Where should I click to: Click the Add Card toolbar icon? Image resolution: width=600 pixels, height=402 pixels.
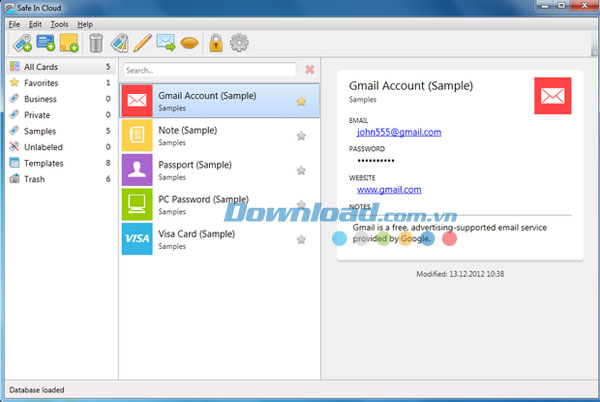[22, 43]
